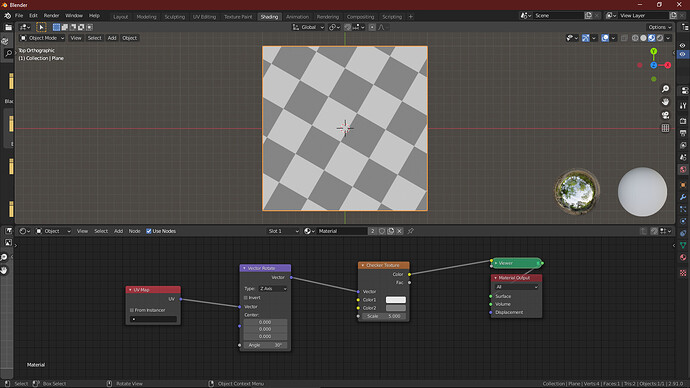Enable Invert in Vector Rotate node
The width and height of the screenshot is (690, 388).
coord(246,298)
